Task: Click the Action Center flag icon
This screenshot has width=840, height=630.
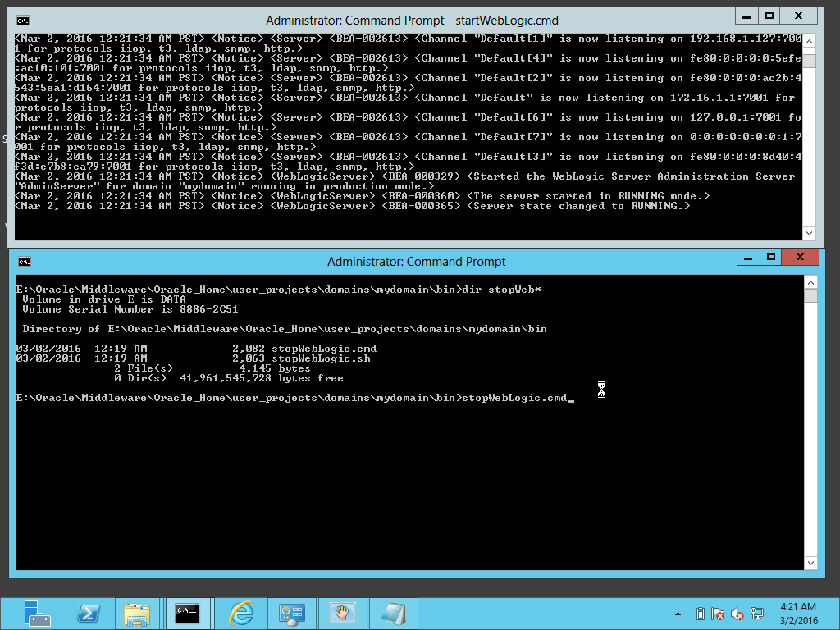Action: tap(718, 614)
